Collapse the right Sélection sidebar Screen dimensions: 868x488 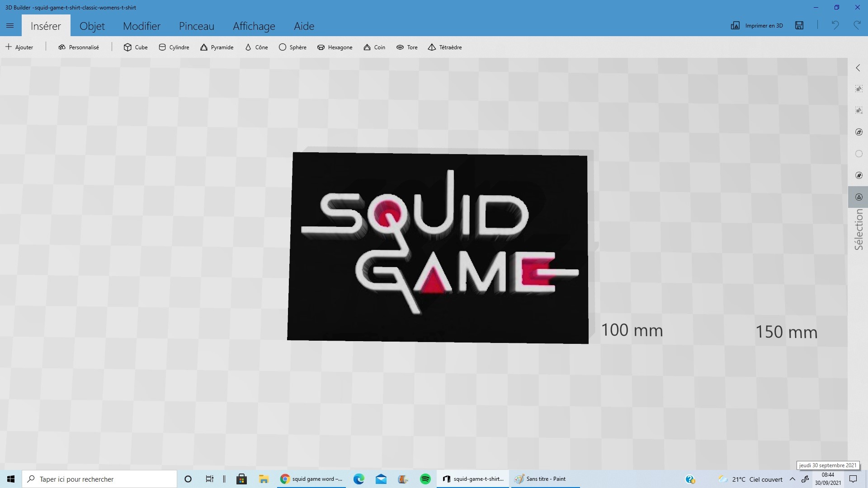858,68
